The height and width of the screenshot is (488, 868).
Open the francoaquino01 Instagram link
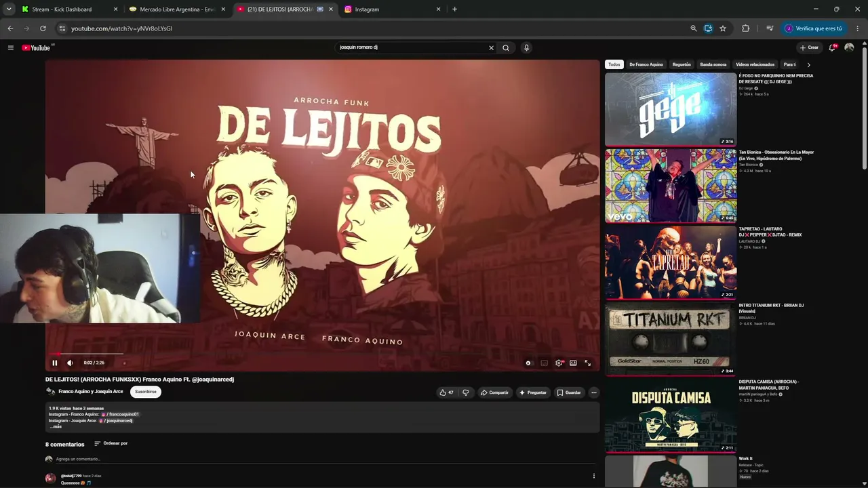click(x=121, y=414)
